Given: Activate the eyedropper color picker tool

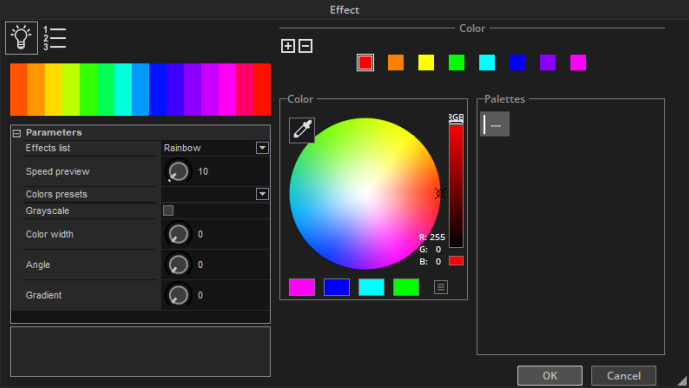Looking at the screenshot, I should point(302,130).
